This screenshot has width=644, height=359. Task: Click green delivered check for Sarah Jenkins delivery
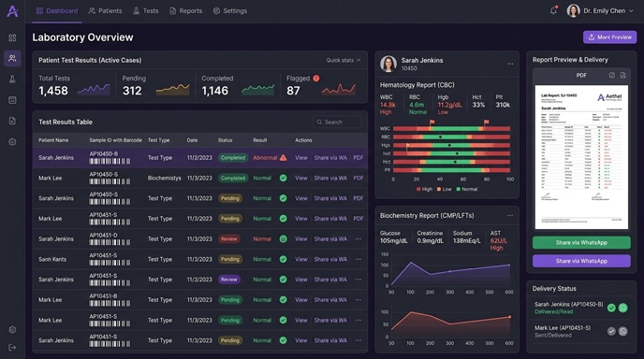[611, 308]
